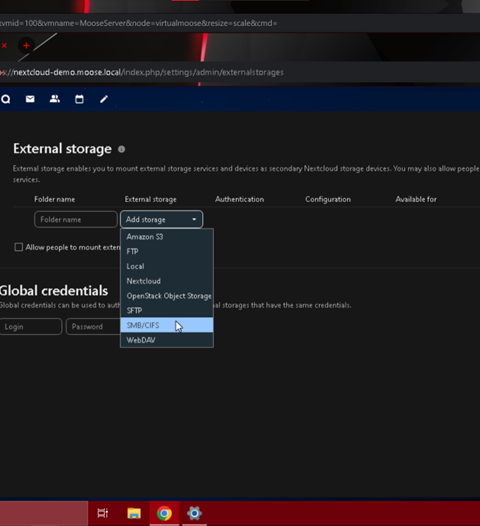Open the Contacts app icon
The height and width of the screenshot is (526, 480).
point(55,99)
